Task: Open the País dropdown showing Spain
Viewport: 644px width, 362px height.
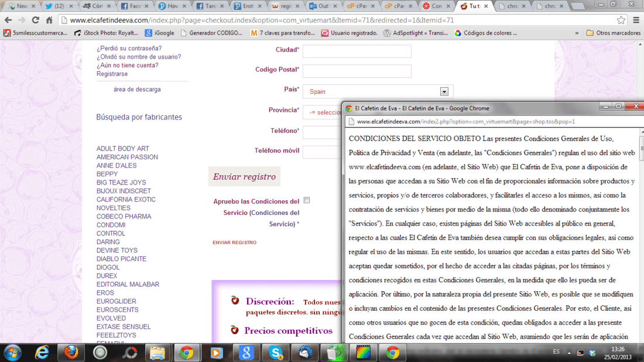Action: [378, 91]
